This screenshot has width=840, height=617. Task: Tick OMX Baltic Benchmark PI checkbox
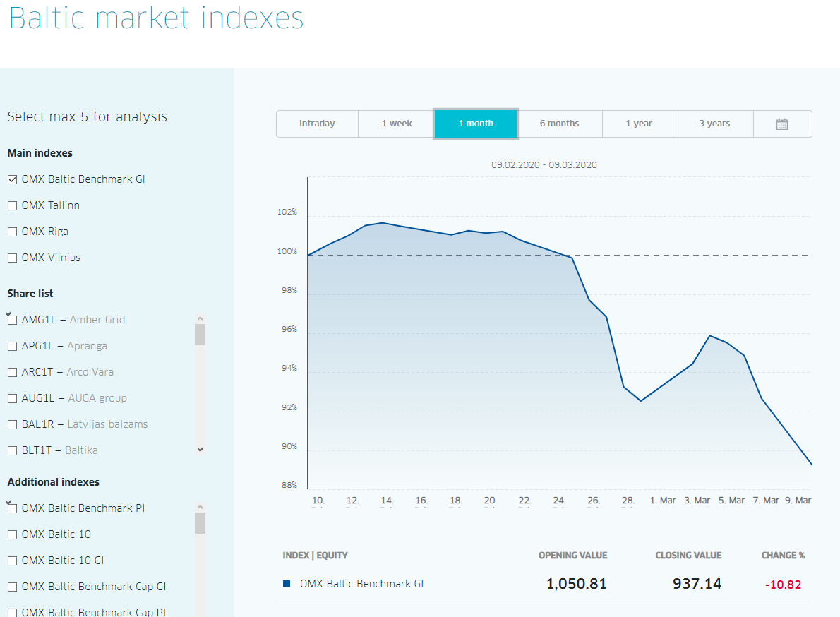tap(12, 508)
